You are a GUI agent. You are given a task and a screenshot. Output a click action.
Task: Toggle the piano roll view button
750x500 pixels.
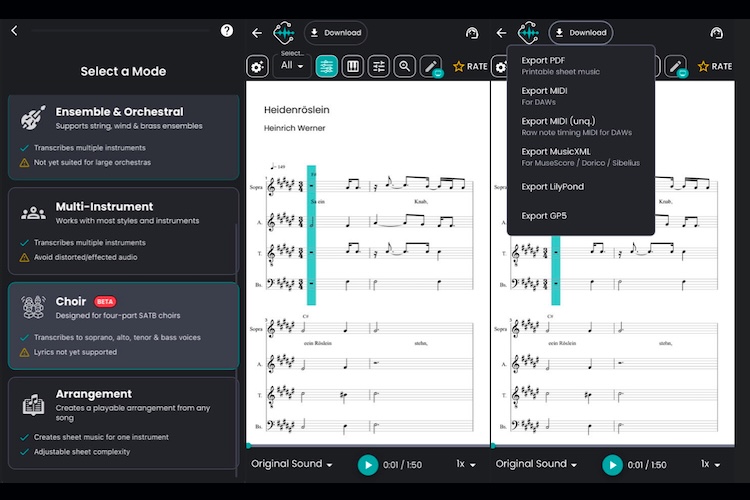coord(353,66)
